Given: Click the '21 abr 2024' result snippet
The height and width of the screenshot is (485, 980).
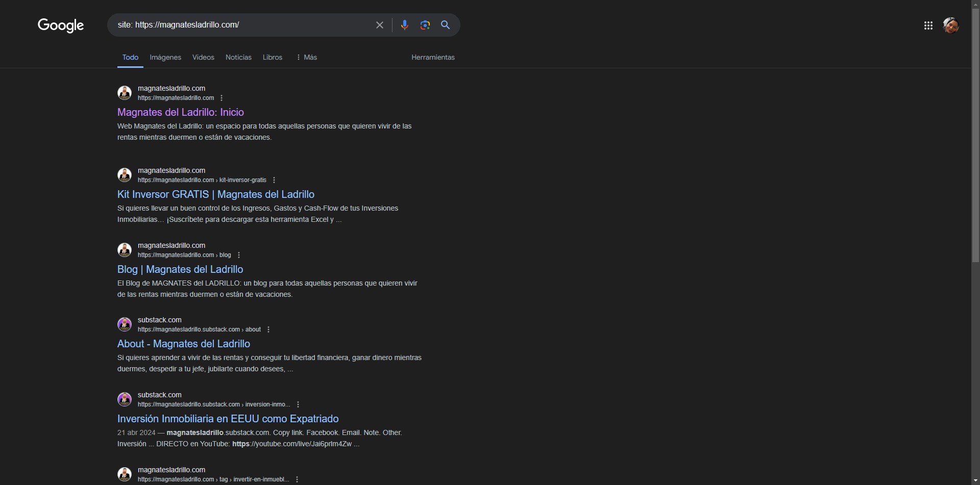Looking at the screenshot, I should click(260, 438).
